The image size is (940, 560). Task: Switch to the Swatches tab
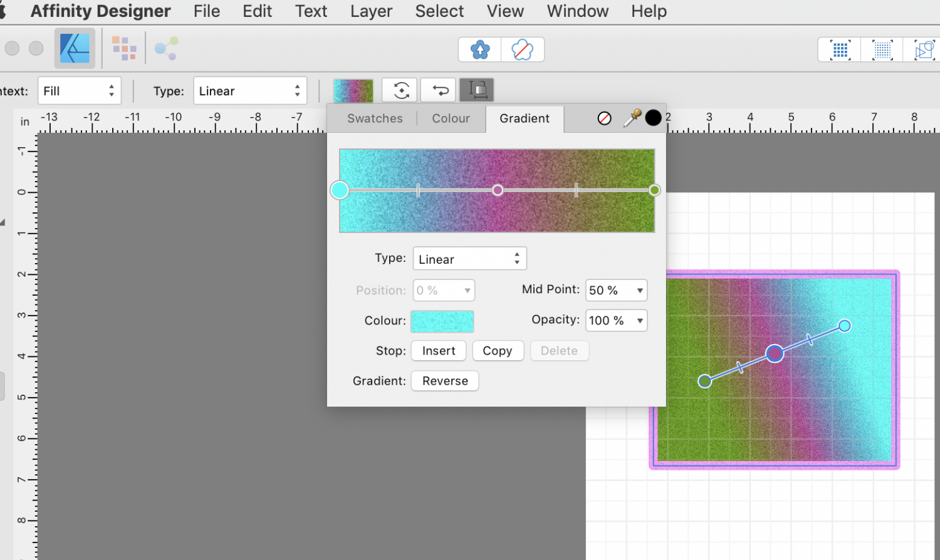pyautogui.click(x=375, y=118)
